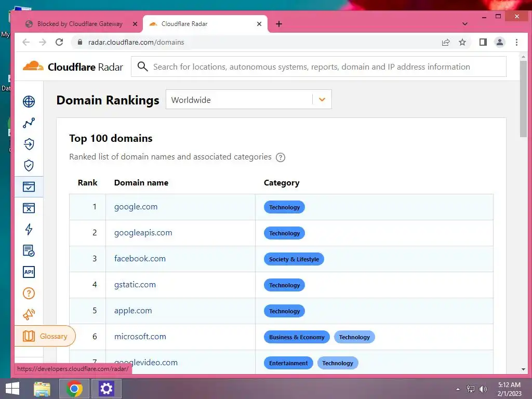
Task: Open the Chrome profile icon
Action: 500,42
